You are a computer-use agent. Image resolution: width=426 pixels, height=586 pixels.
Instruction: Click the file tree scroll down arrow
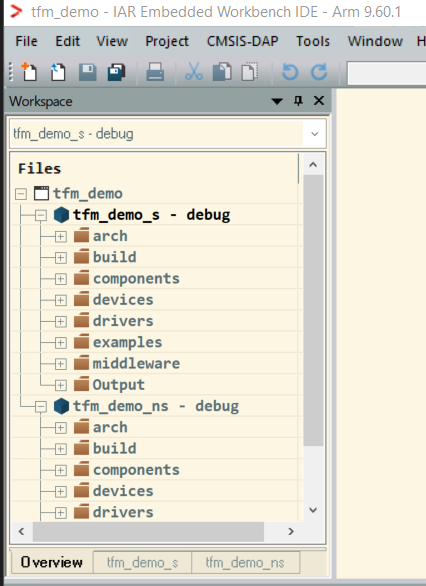[313, 510]
